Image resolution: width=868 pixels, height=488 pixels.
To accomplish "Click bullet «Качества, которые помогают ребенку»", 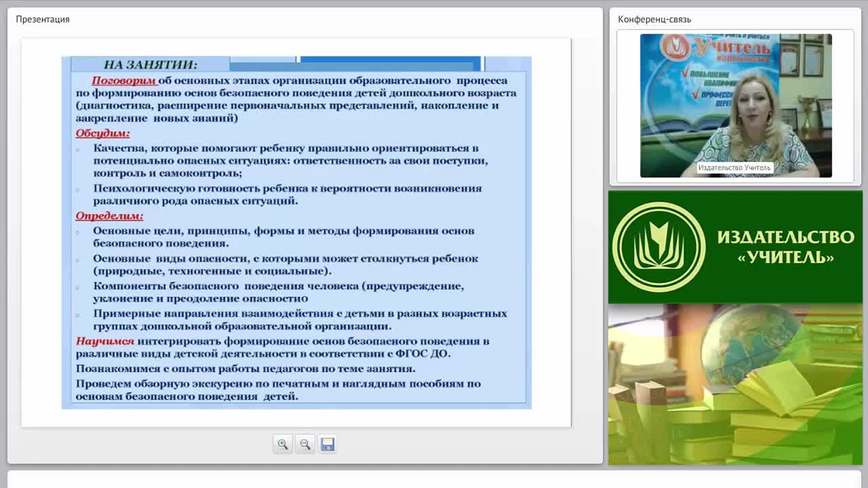I will [290, 161].
